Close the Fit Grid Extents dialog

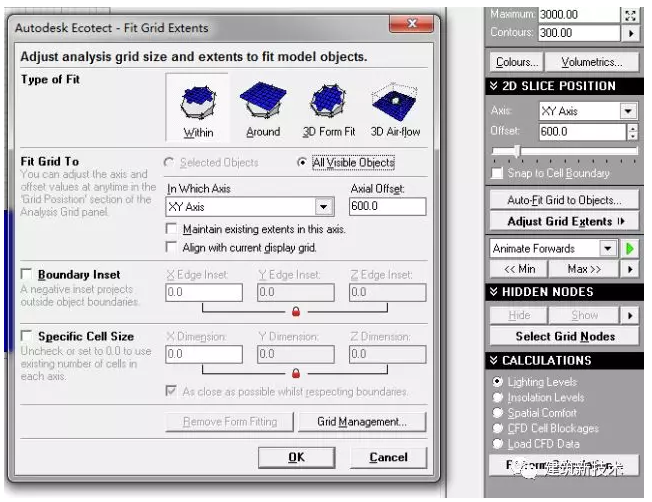411,23
